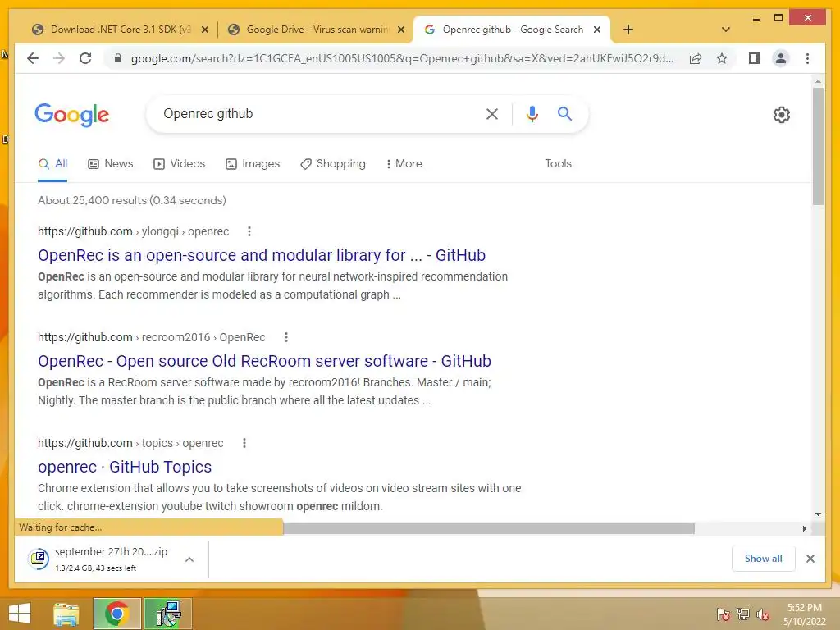Click the github.com › ylongqi › openrec breadcrumb

(x=134, y=231)
